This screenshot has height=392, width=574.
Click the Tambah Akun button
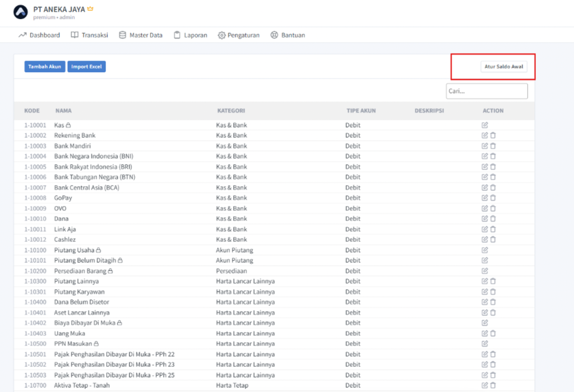tap(45, 67)
